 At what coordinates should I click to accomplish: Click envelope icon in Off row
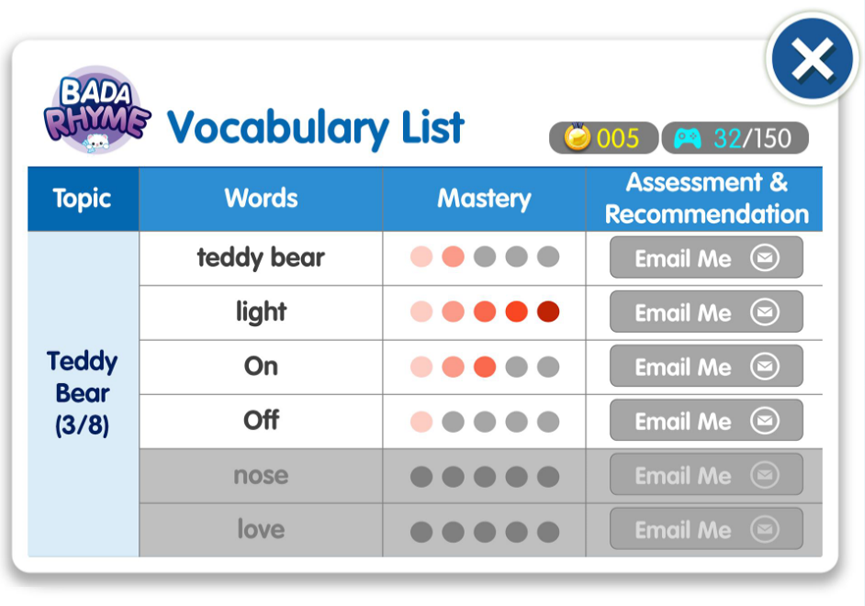[764, 421]
